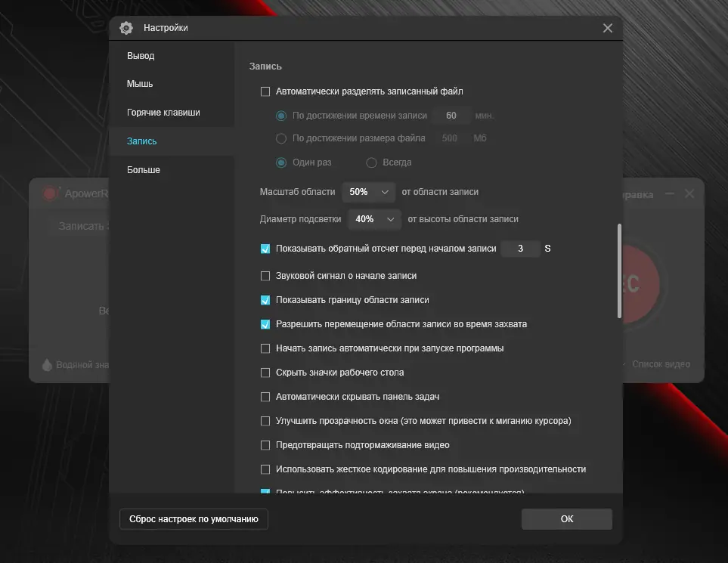Enable Улучшить прозрачность окна option
This screenshot has height=563, width=728.
point(265,421)
